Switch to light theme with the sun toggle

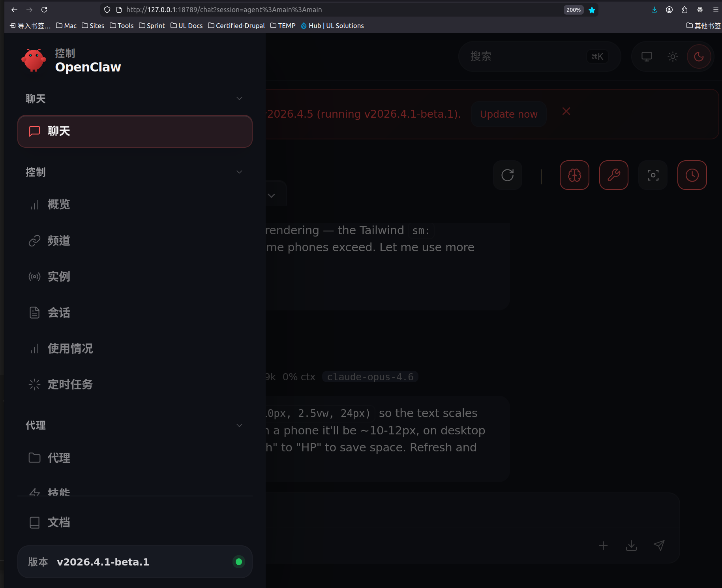pos(672,56)
